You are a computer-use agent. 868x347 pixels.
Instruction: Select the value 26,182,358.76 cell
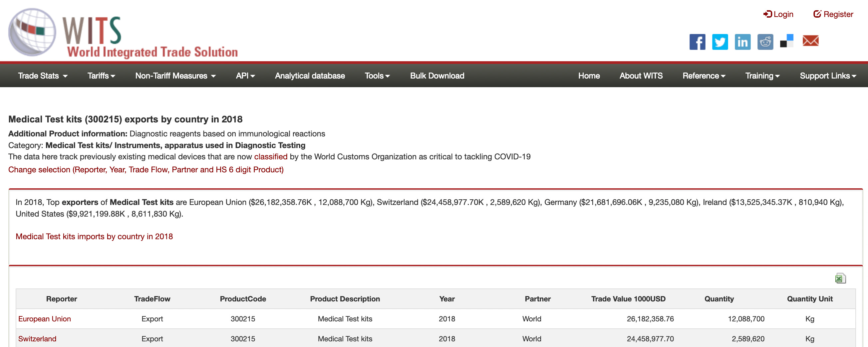point(650,319)
